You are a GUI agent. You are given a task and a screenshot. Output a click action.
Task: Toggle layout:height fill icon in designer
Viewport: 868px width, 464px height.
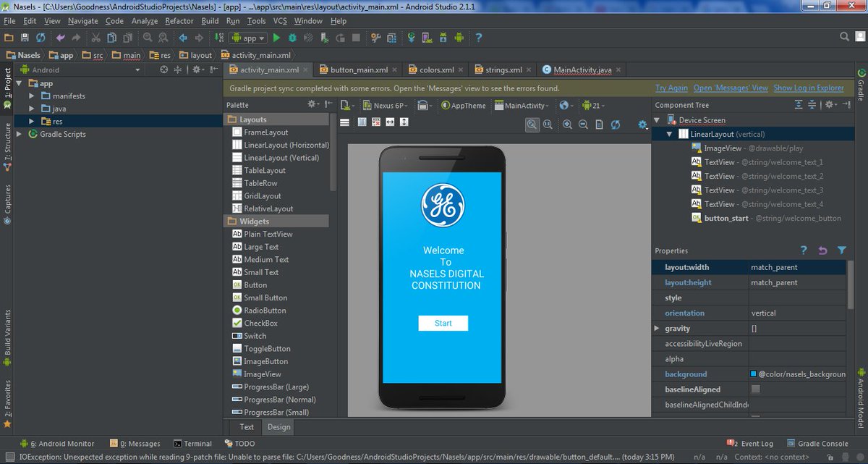(404, 122)
